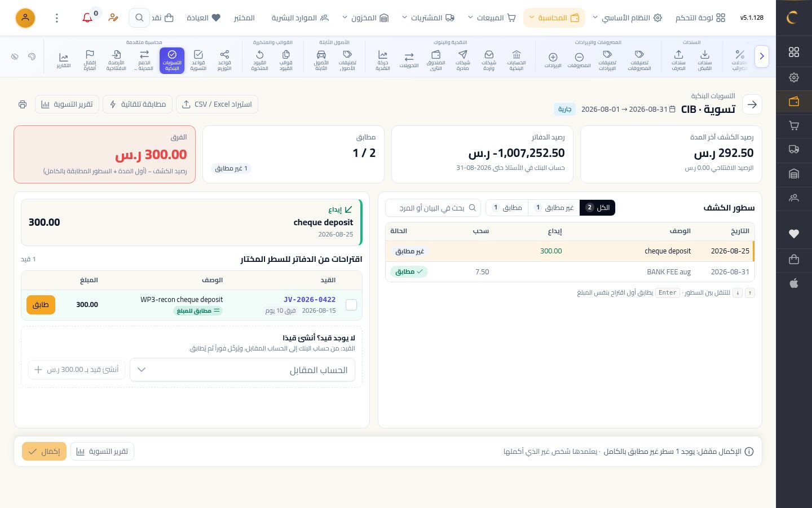Filter to unmatched (غير مطابق) lines tab
This screenshot has height=508, width=812.
click(554, 208)
